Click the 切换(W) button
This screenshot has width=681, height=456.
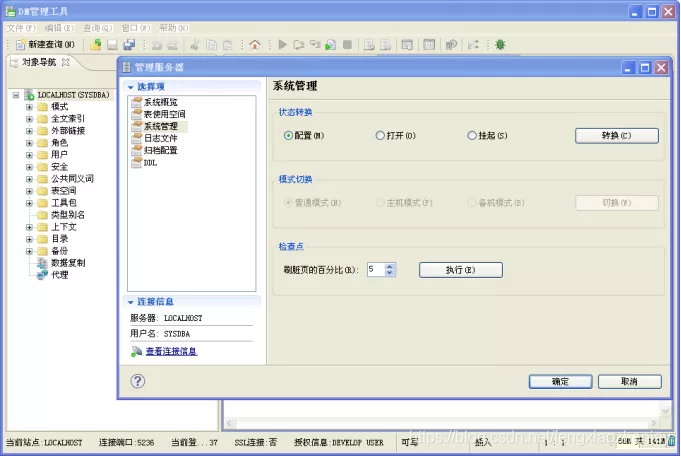(x=617, y=203)
